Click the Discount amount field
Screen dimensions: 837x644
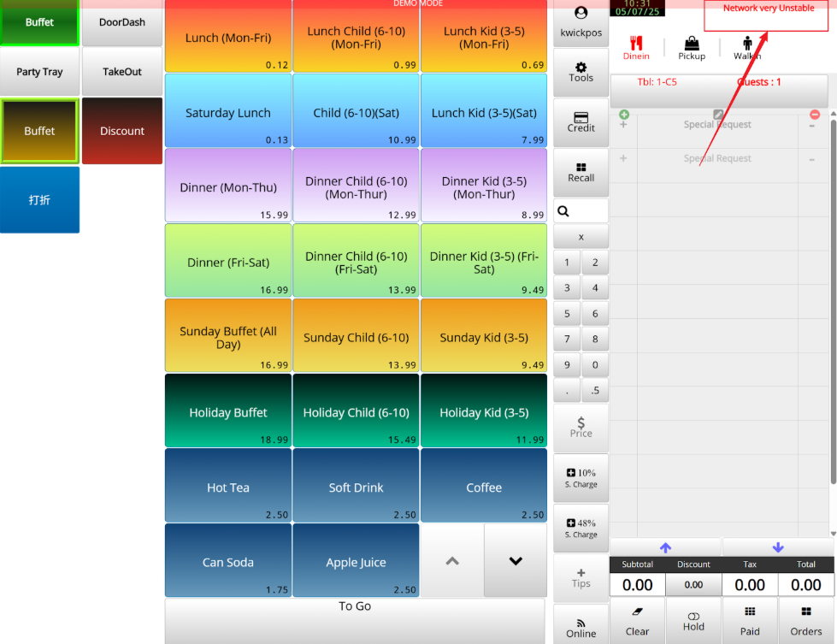click(x=693, y=585)
